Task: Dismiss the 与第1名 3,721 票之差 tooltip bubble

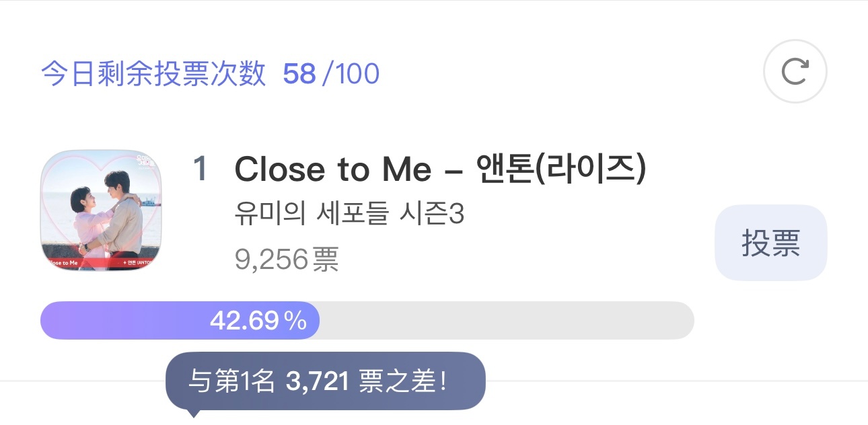Action: click(x=326, y=381)
